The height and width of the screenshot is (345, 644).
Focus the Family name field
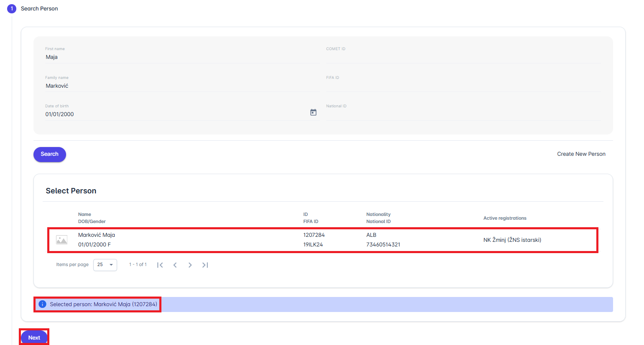(x=182, y=86)
